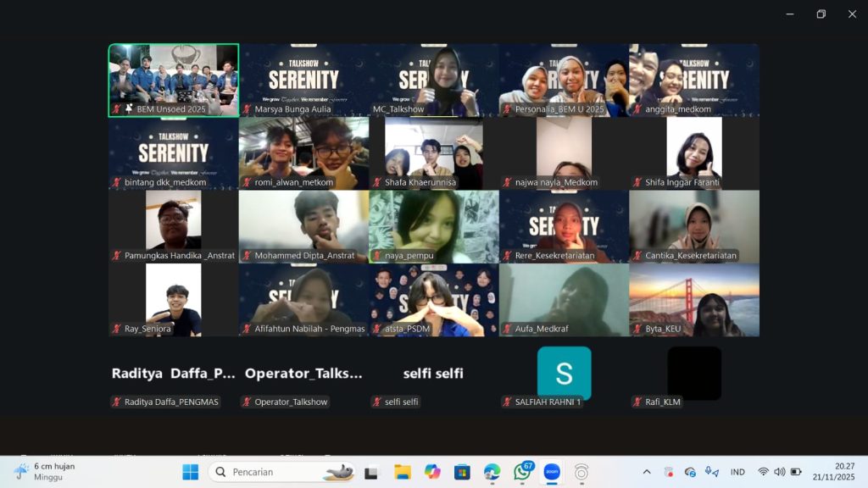Open the Windows Start menu

[190, 472]
